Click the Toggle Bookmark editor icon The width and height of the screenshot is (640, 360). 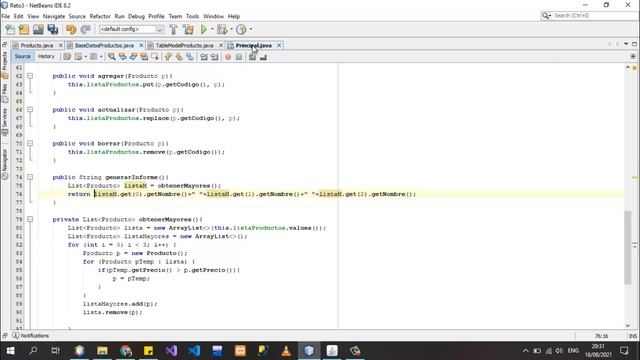point(190,57)
